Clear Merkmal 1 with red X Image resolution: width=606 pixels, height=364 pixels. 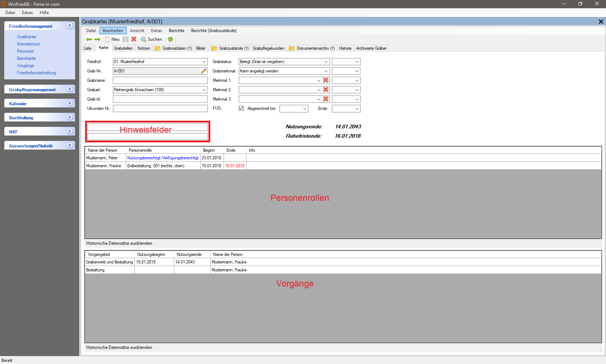point(326,80)
